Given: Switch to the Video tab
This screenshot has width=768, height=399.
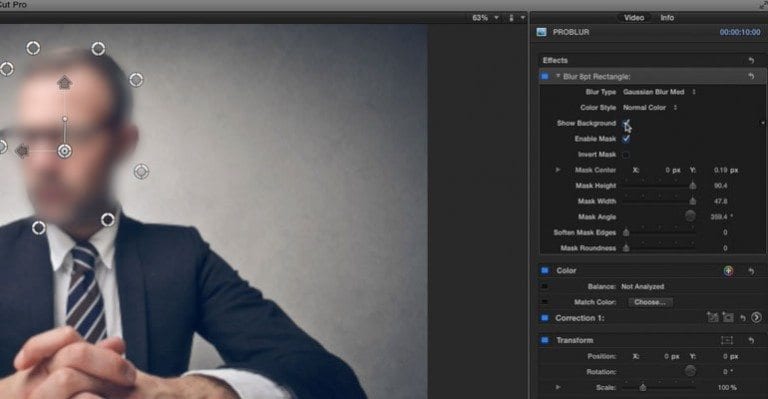Looking at the screenshot, I should click(634, 18).
